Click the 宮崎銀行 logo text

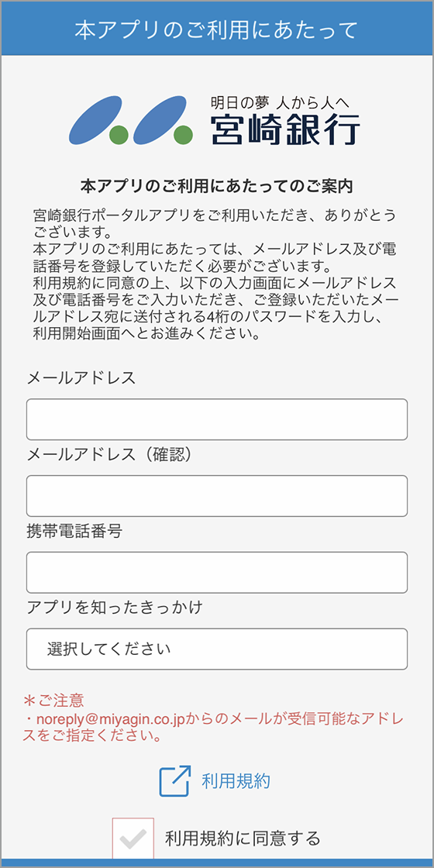pos(285,129)
